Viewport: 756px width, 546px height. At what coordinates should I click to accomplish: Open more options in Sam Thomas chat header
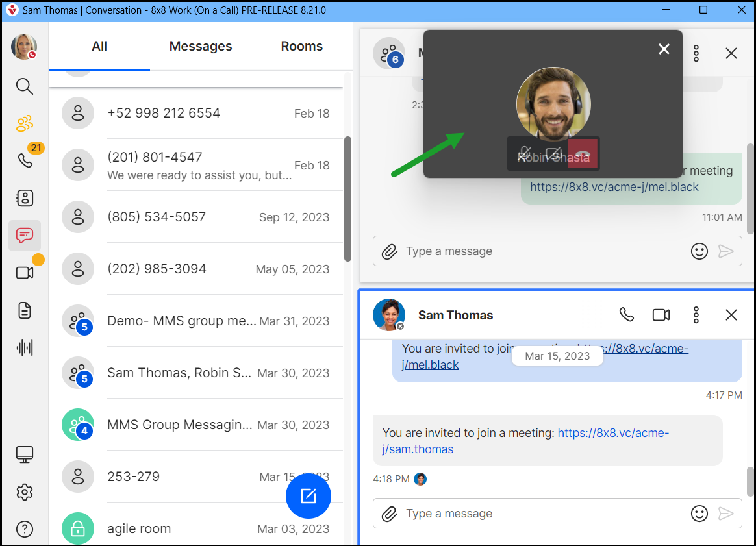coord(696,315)
